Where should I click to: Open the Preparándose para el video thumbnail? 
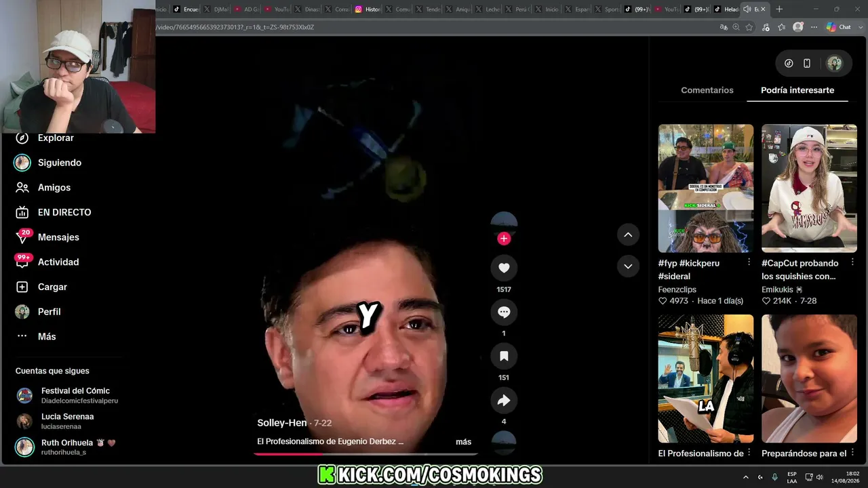click(x=809, y=379)
